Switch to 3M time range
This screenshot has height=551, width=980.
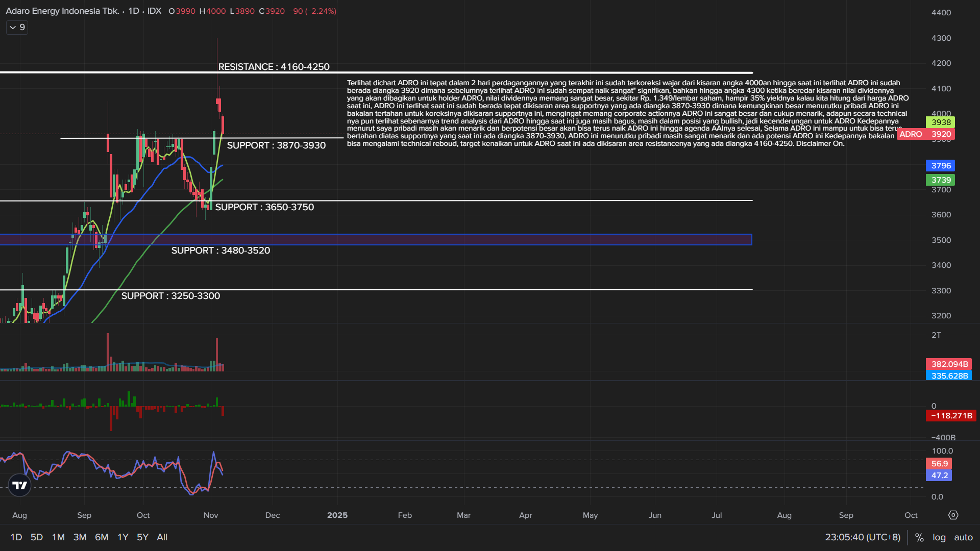(80, 537)
